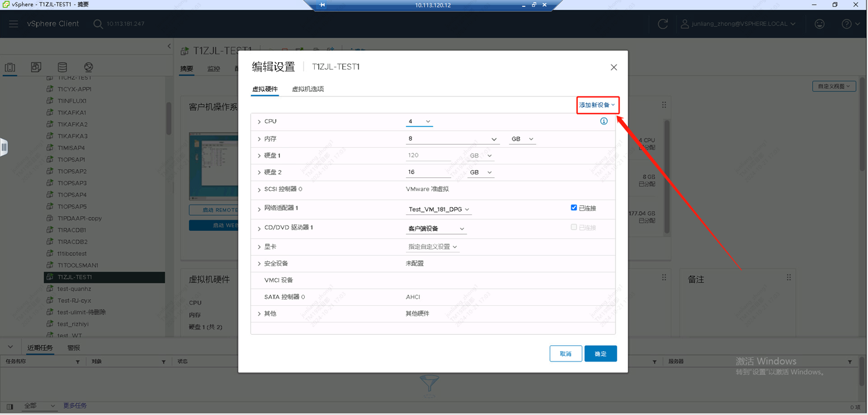Open the Test_VM_181_DPG network dropdown
The image size is (868, 415).
tap(439, 209)
